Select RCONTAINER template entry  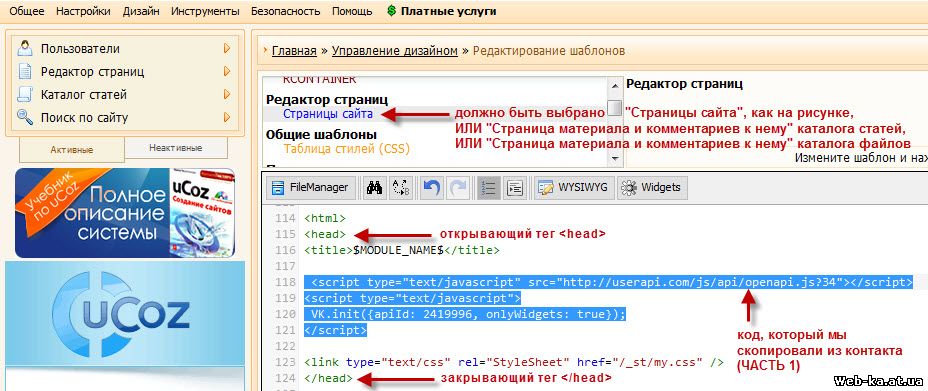click(x=320, y=80)
